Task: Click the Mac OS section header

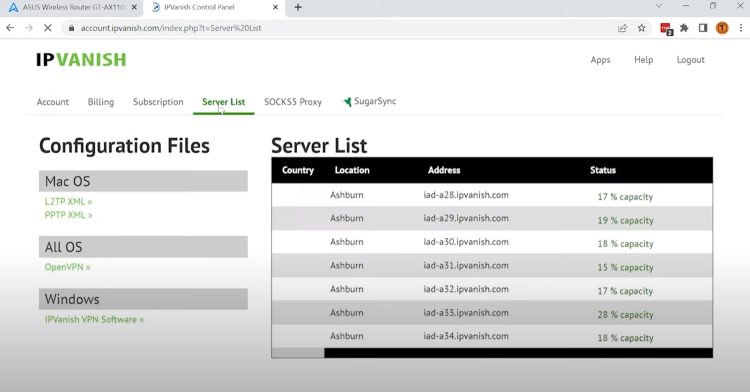Action: click(x=143, y=181)
